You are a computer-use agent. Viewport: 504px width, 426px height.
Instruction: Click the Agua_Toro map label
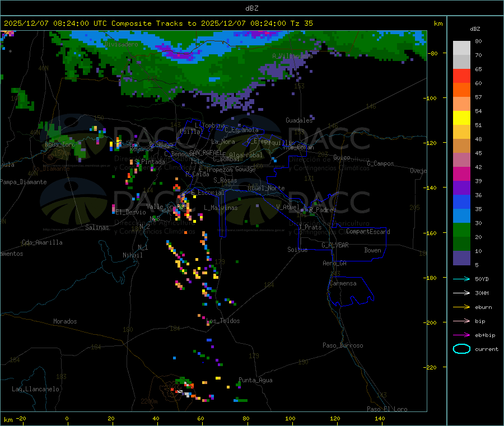click(60, 144)
